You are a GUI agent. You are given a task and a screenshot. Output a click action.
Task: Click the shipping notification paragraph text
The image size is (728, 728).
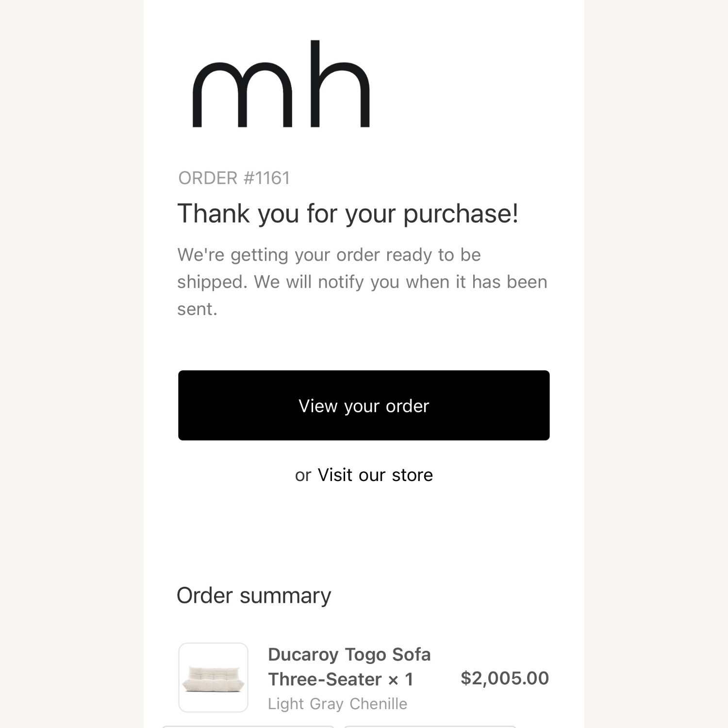coord(362,281)
